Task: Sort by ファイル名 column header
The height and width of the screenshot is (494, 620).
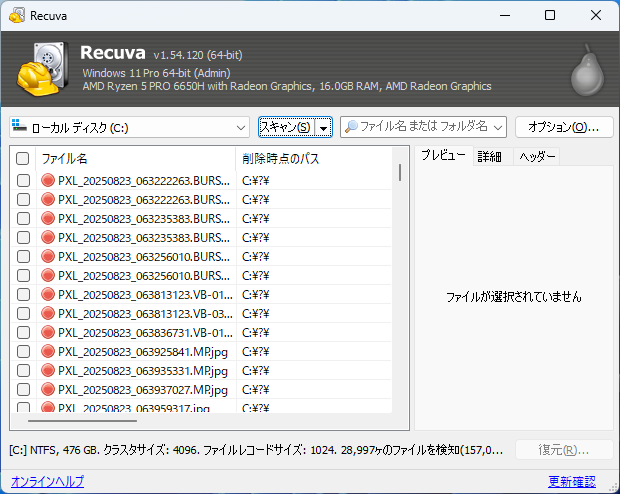Action: [136, 159]
